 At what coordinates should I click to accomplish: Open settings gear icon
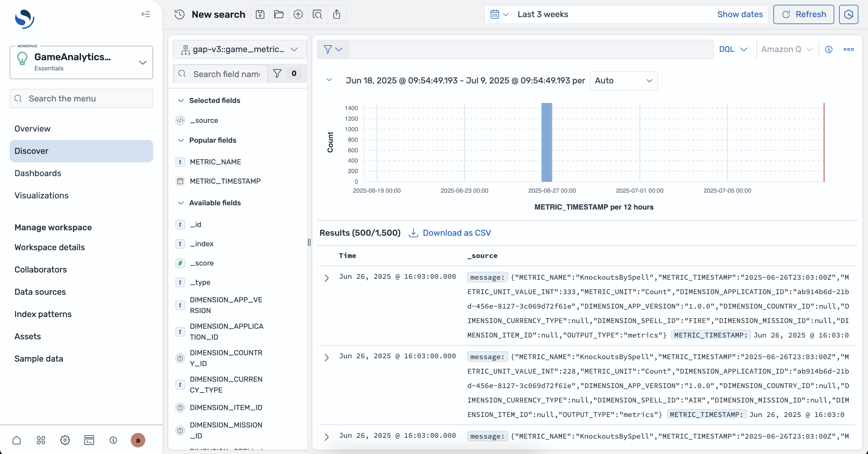click(x=65, y=440)
